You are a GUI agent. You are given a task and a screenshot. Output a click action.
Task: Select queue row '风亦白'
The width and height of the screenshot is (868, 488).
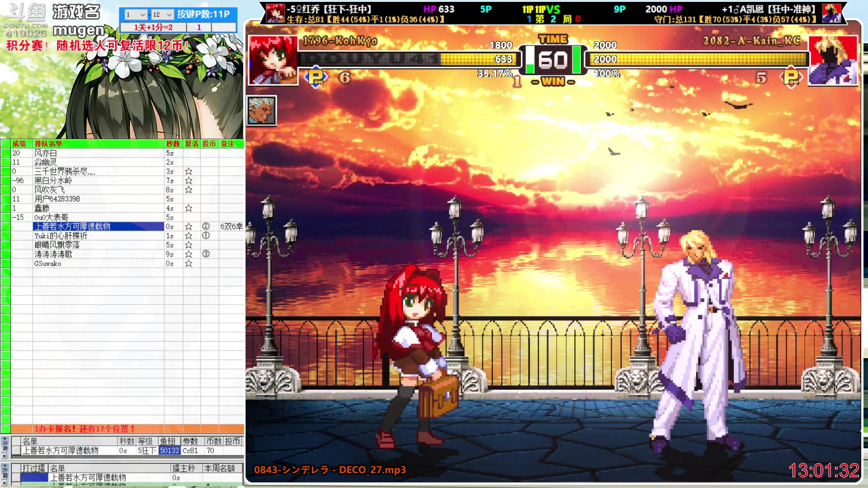(99, 153)
